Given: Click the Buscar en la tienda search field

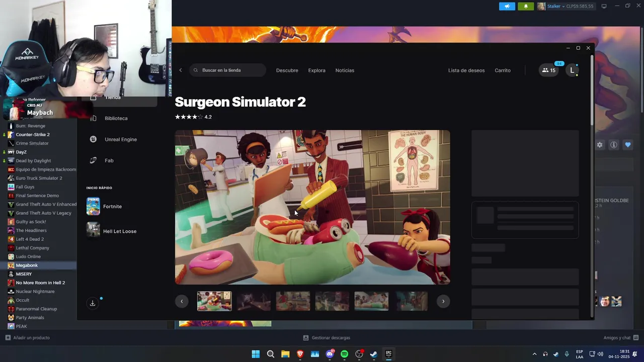Looking at the screenshot, I should (228, 70).
